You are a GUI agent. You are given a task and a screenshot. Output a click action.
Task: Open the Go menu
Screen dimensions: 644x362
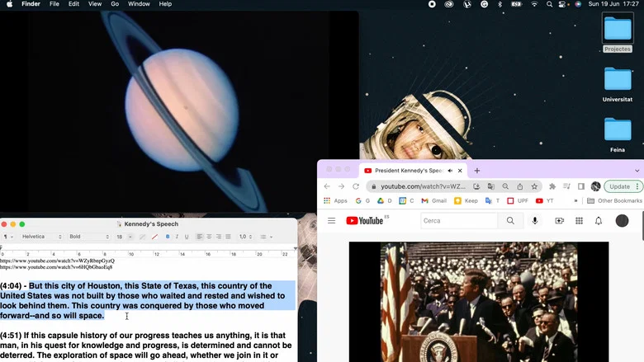[115, 4]
